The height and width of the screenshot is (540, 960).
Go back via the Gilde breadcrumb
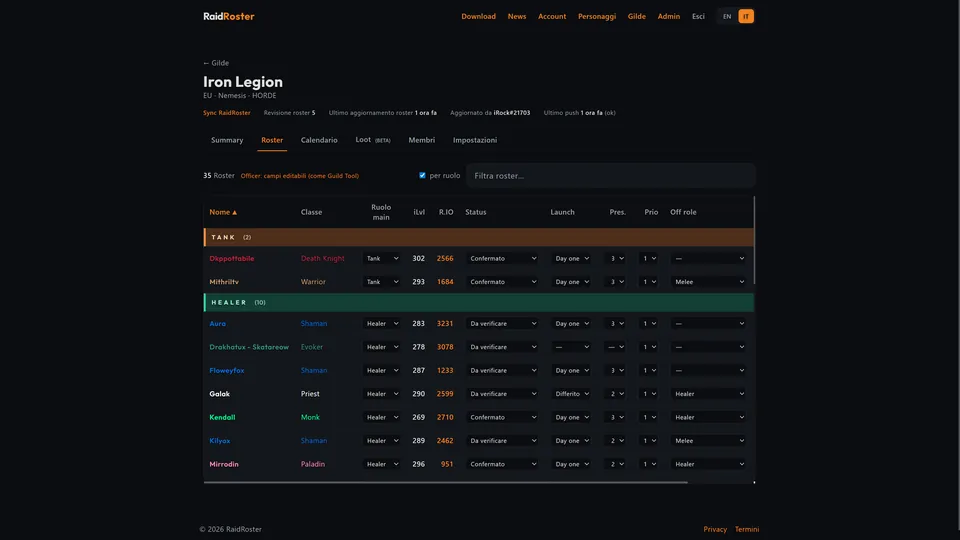(x=216, y=63)
